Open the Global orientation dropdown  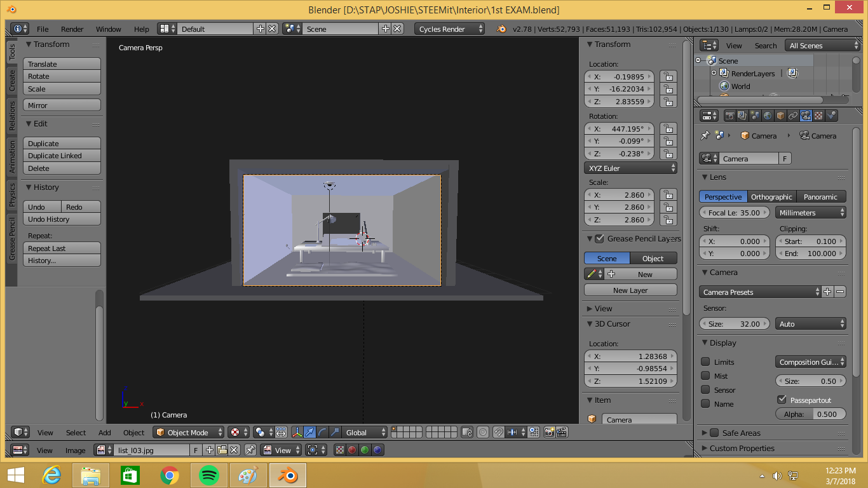coord(365,432)
